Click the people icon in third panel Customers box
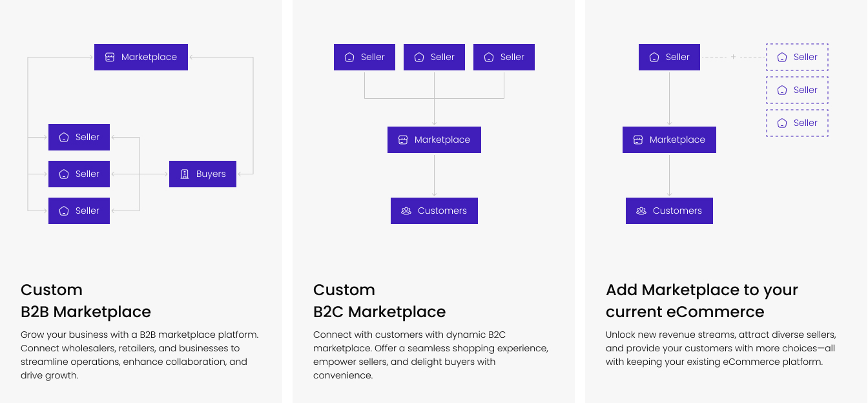868x403 pixels. click(641, 211)
